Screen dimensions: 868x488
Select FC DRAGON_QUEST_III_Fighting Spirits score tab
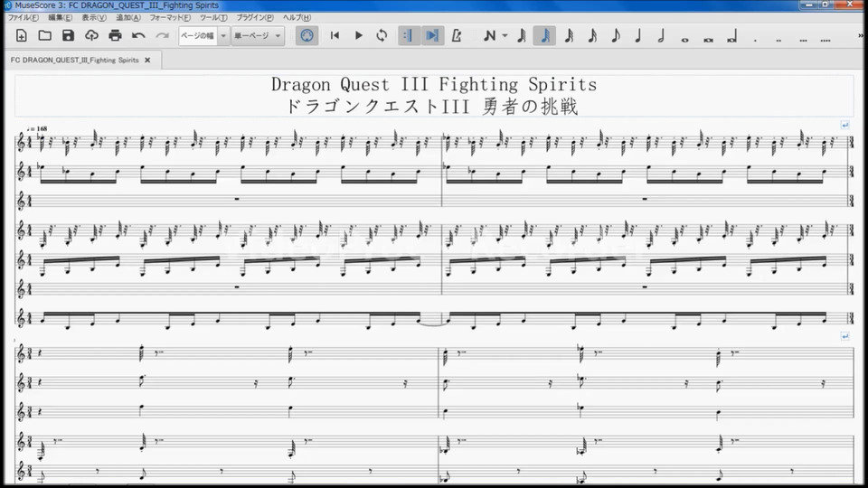[74, 60]
